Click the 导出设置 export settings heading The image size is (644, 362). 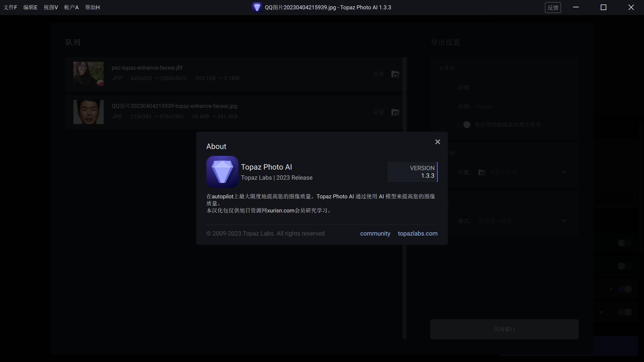pos(445,42)
